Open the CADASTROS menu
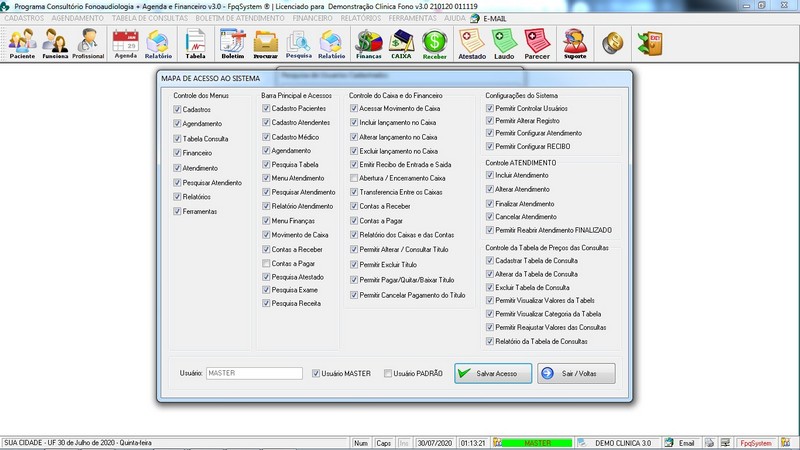800x450 pixels. [24, 18]
